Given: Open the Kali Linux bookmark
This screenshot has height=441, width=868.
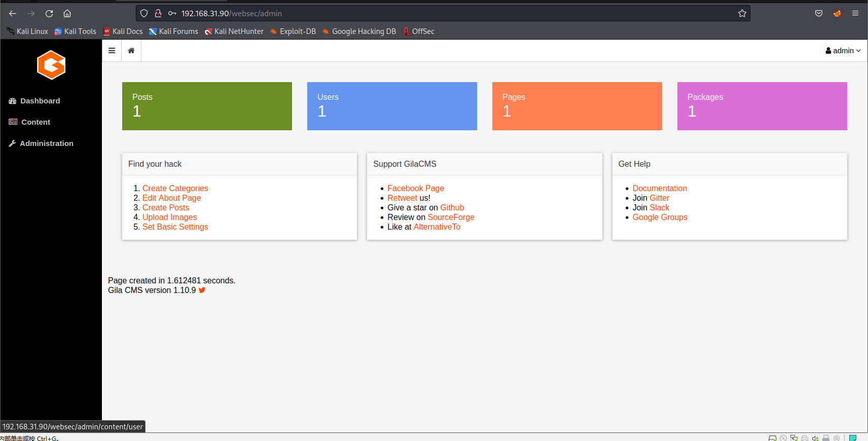Looking at the screenshot, I should (27, 31).
